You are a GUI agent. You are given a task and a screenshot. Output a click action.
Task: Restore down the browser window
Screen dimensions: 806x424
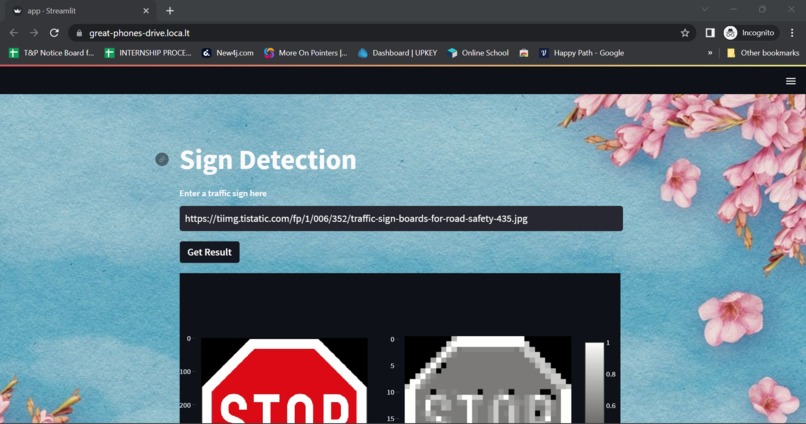[762, 9]
